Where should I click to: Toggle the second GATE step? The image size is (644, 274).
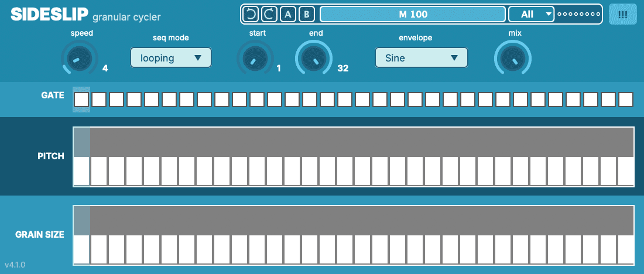99,100
